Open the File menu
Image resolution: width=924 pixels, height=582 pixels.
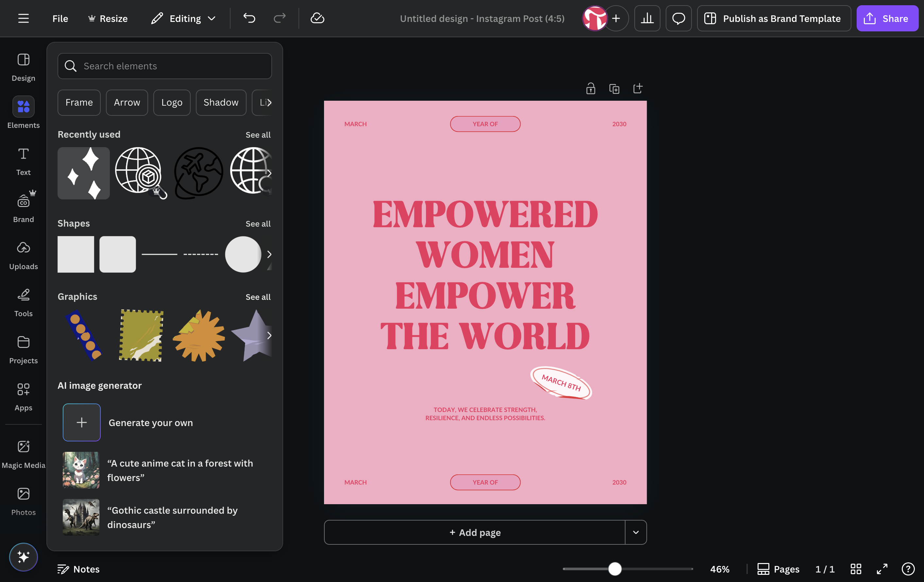point(60,18)
